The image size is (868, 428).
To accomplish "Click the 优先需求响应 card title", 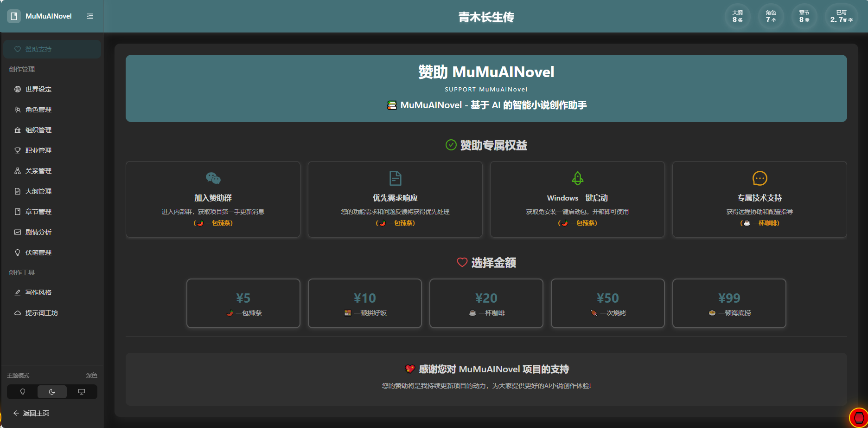I will coord(396,198).
